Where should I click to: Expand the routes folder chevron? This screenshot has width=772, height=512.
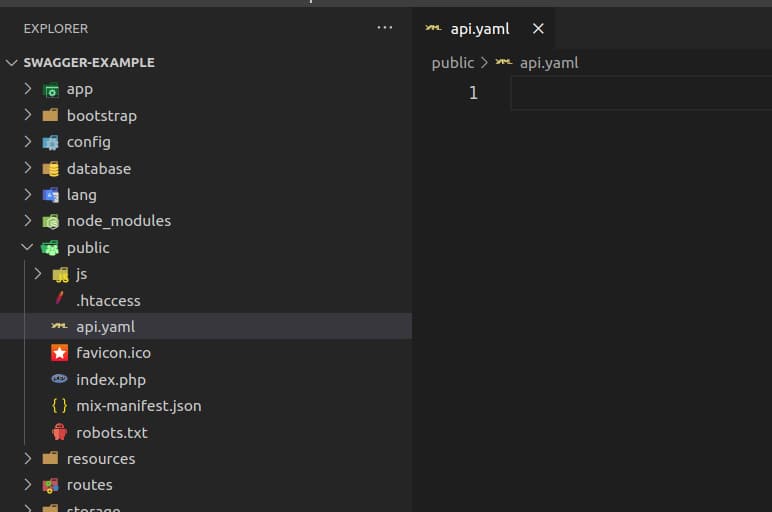click(28, 485)
